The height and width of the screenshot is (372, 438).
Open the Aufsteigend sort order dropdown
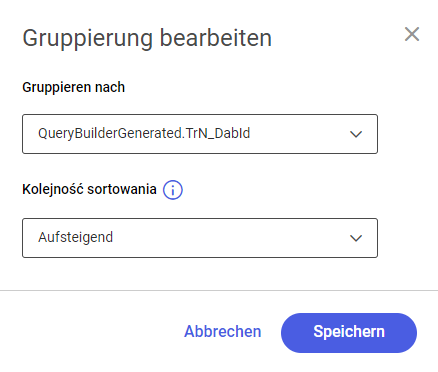(200, 238)
